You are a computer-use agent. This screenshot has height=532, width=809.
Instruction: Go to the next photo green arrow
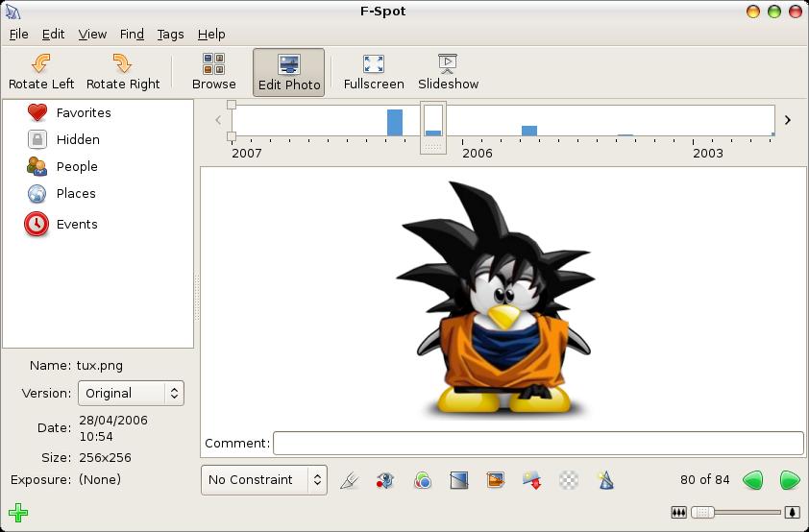pyautogui.click(x=790, y=480)
